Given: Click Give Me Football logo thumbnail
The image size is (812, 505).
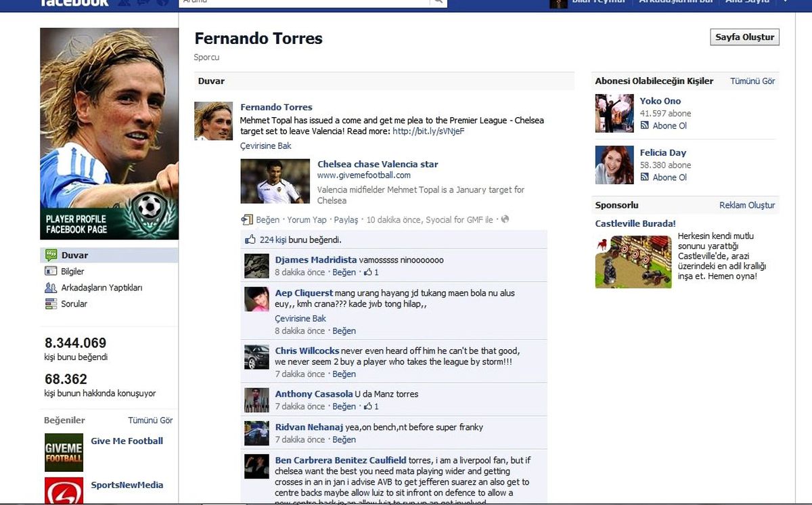Looking at the screenshot, I should (64, 452).
